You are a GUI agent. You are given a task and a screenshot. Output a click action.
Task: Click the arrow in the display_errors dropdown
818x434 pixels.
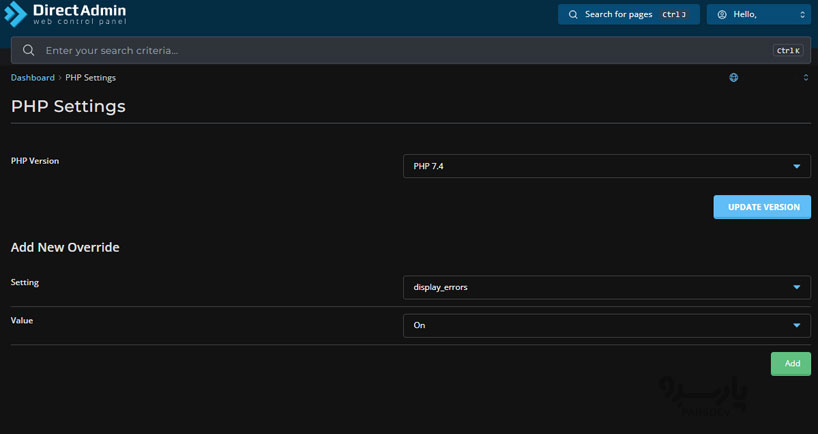[x=797, y=287]
